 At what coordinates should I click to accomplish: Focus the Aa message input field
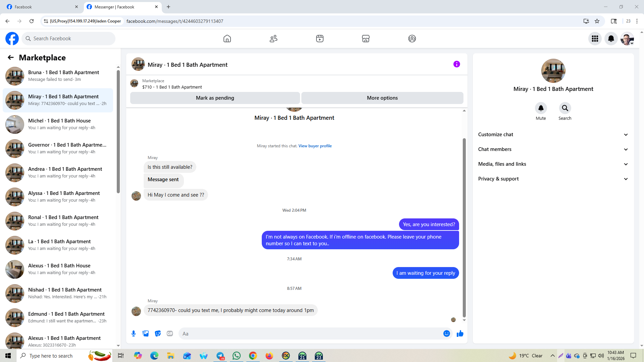coord(310,333)
